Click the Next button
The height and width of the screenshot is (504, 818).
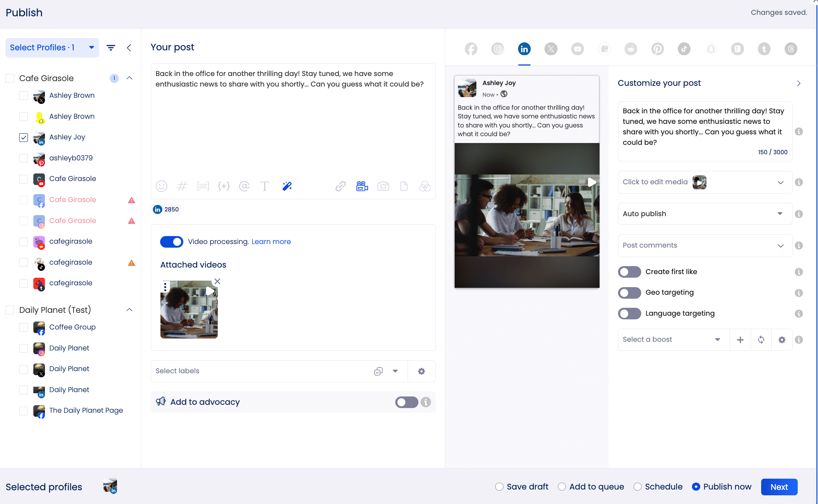779,487
